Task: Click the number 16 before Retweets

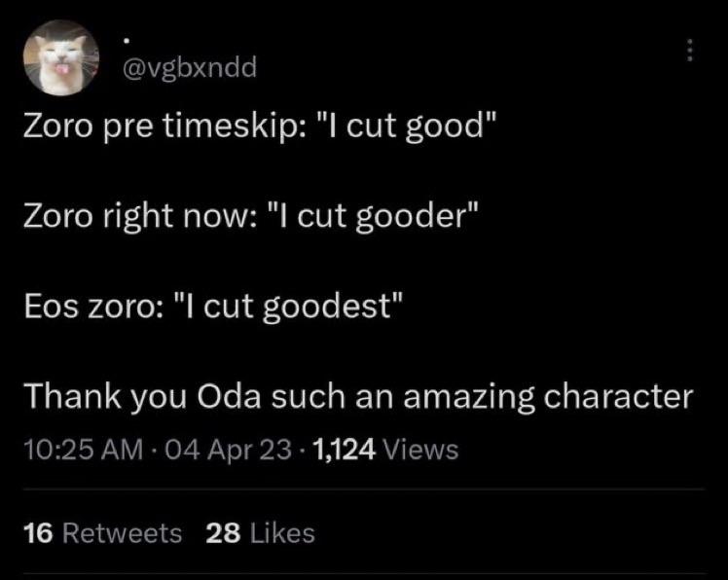Action: tap(38, 532)
